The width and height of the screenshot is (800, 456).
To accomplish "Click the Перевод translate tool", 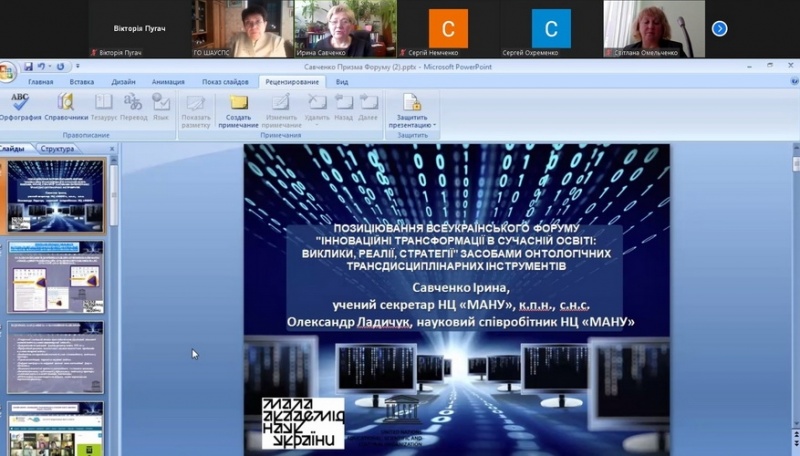I will click(133, 107).
